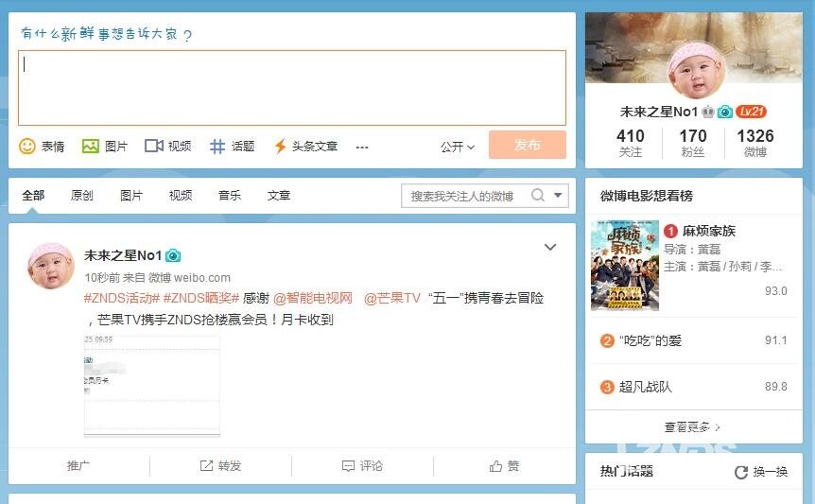This screenshot has width=815, height=504.
Task: Click the camera badge in profile card
Action: (725, 112)
